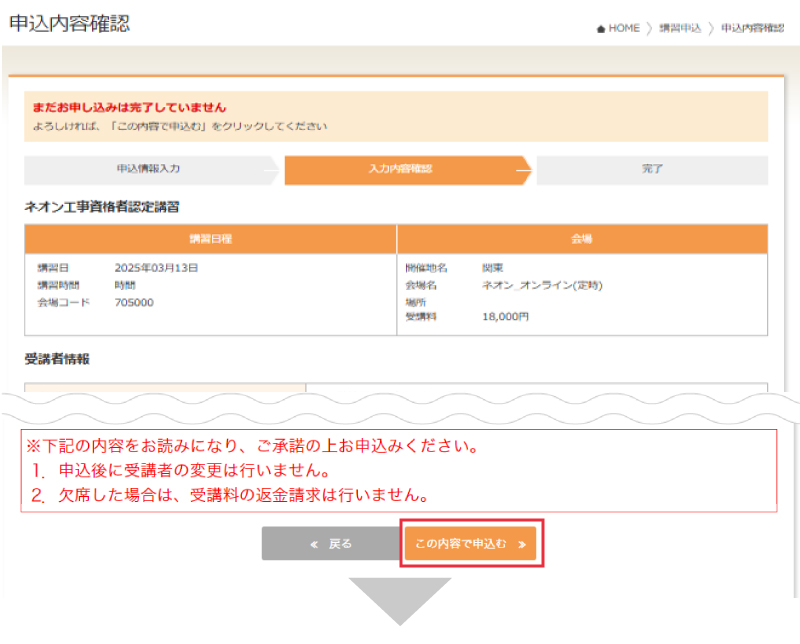The image size is (800, 644).
Task: Go to the 講習申込 breadcrumb link
Action: pos(679,29)
